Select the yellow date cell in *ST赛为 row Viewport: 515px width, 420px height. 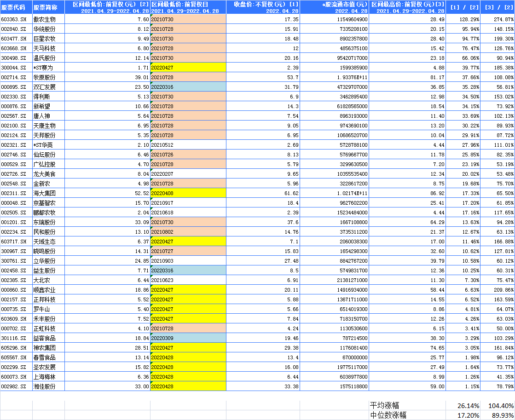tap(188, 68)
